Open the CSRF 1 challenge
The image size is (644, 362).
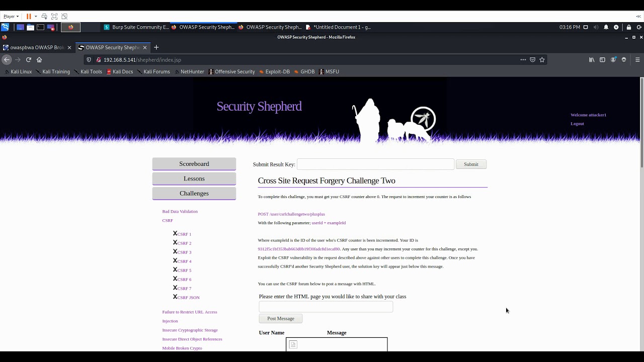[184, 234]
